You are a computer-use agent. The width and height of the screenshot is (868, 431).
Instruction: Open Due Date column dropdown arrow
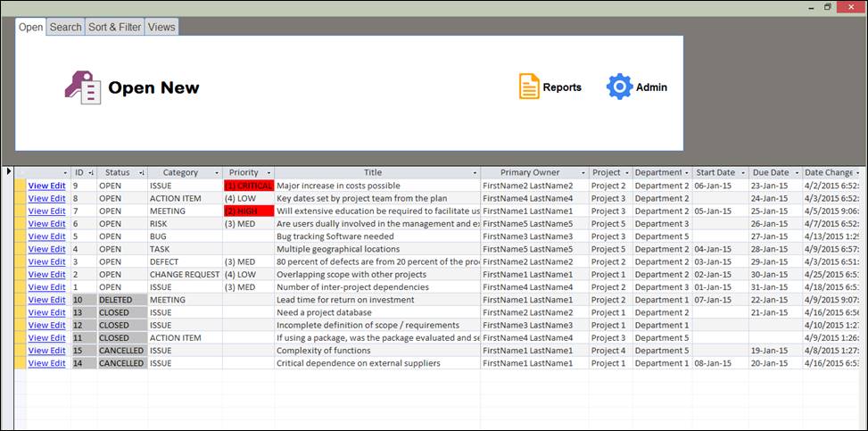[x=797, y=173]
